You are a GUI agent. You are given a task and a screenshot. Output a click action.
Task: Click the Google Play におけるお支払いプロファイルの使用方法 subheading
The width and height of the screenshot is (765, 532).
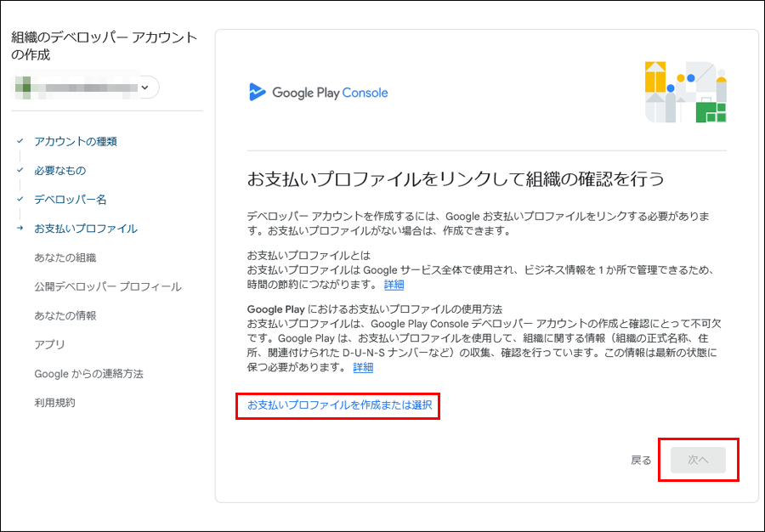click(x=375, y=309)
